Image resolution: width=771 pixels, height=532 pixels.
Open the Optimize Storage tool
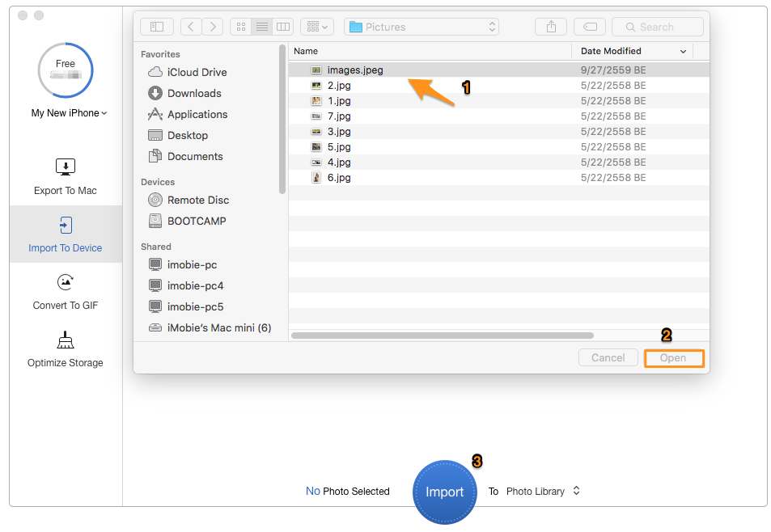click(x=66, y=340)
